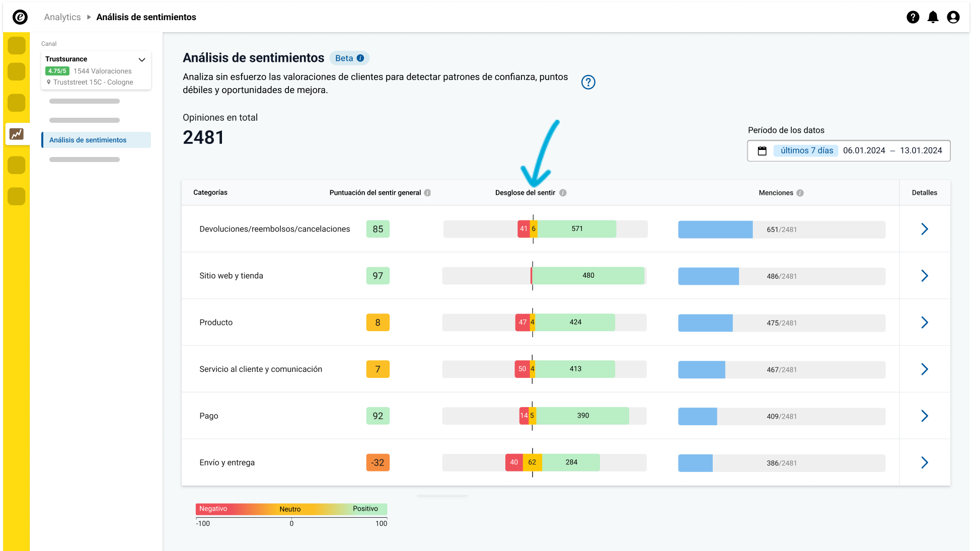Viewport: 980px width, 551px height.
Task: Click the 475/2481 mentions bar
Action: click(782, 323)
